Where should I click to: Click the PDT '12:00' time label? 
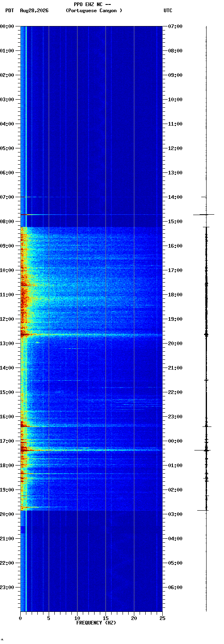[7, 319]
